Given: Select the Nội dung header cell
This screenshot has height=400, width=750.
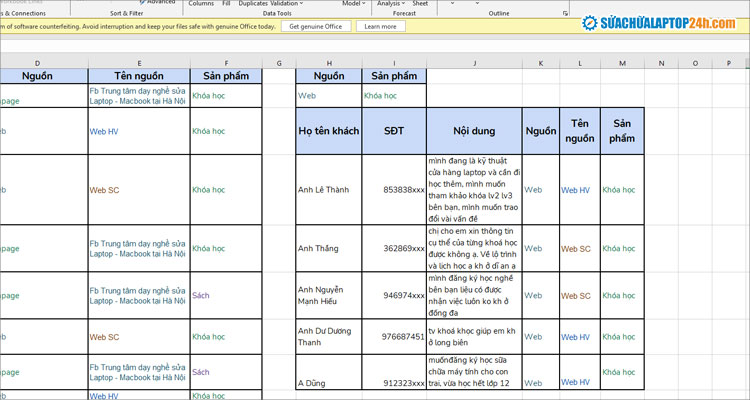Looking at the screenshot, I should [x=473, y=130].
